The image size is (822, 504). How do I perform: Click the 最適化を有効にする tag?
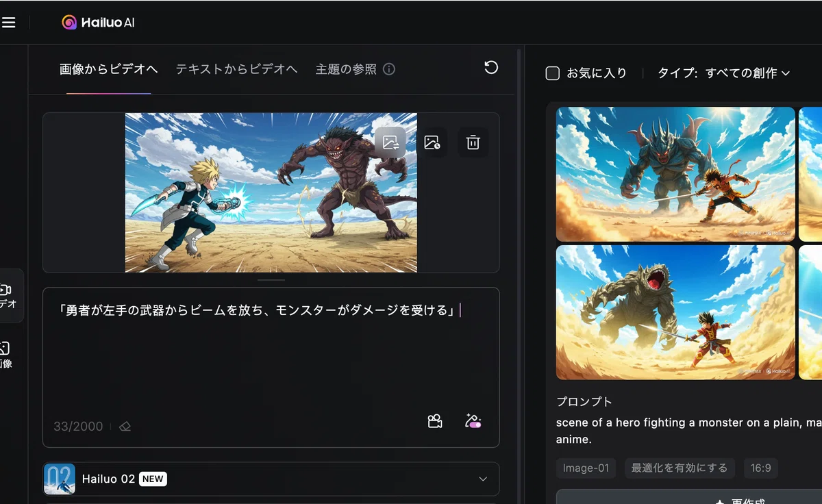[x=680, y=468]
